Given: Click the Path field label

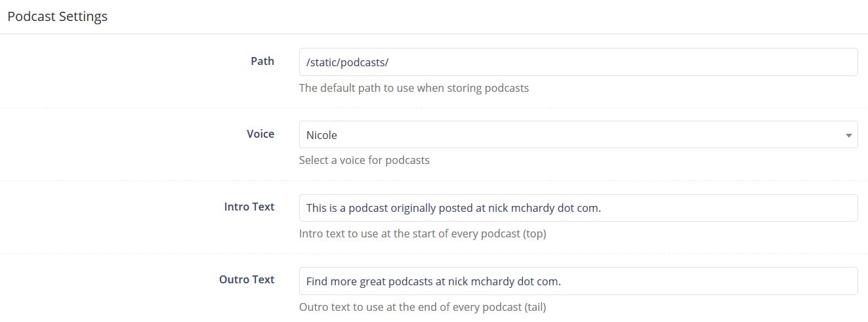Looking at the screenshot, I should (262, 61).
